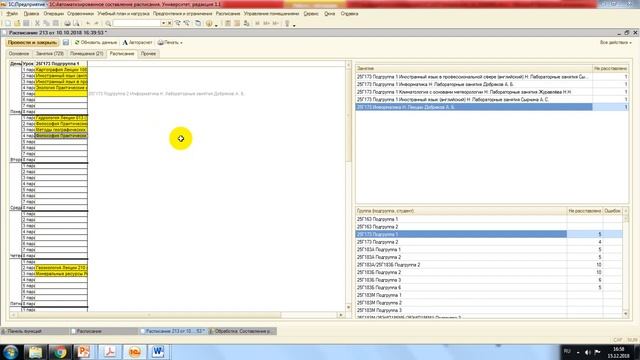Open the Файл menu
The image size is (640, 360).
click(12, 13)
